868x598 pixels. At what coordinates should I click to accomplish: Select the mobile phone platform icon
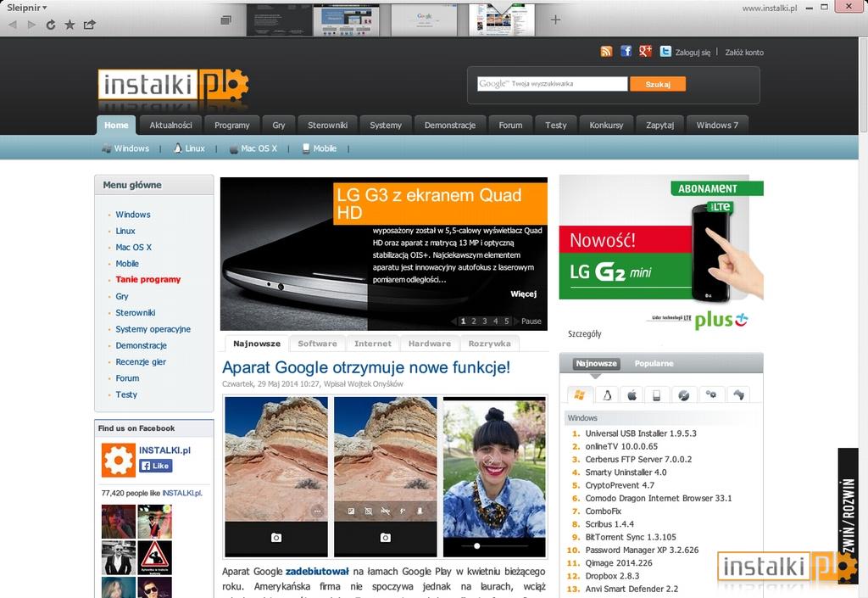click(657, 394)
